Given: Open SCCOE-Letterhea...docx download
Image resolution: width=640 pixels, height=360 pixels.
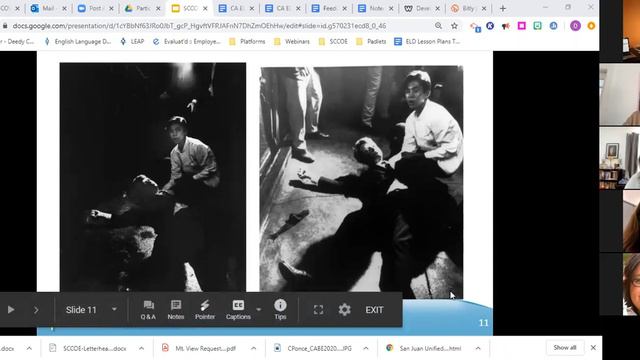Looking at the screenshot, I should coord(87,348).
